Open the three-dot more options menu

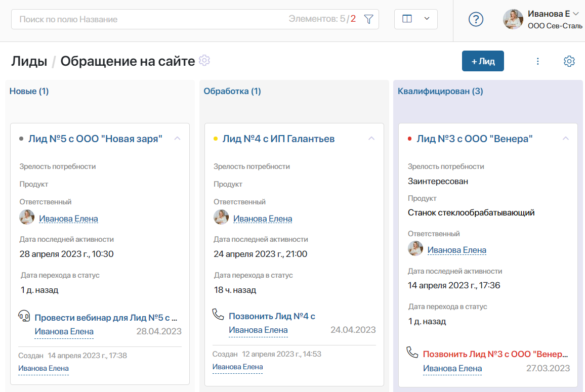coord(537,61)
